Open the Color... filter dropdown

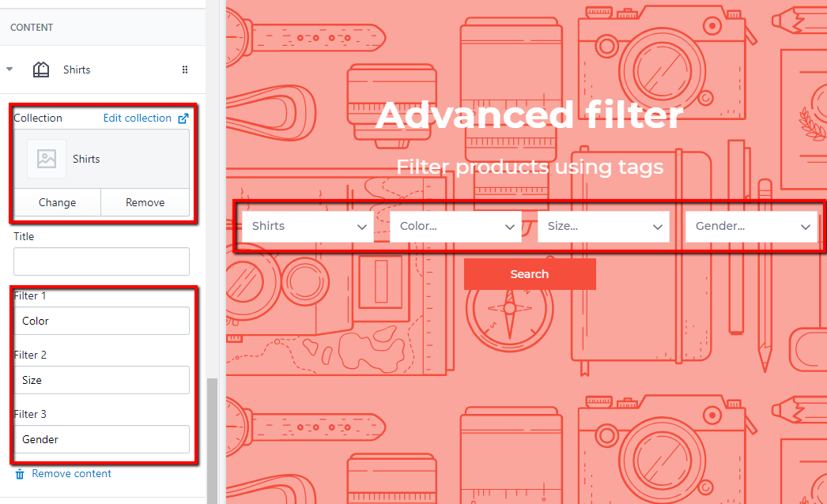[x=455, y=227]
